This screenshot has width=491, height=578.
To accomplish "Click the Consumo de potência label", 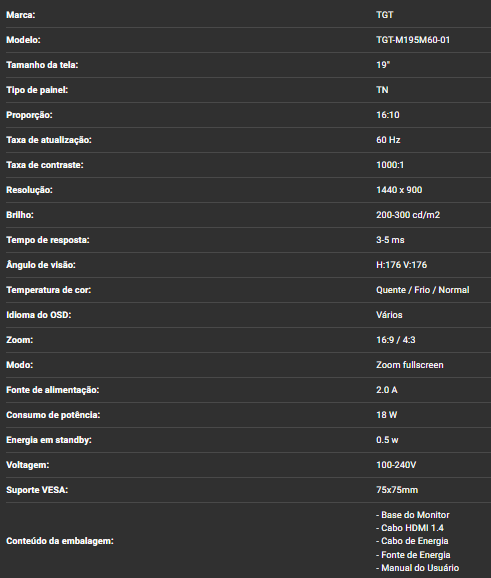I will coord(53,415).
